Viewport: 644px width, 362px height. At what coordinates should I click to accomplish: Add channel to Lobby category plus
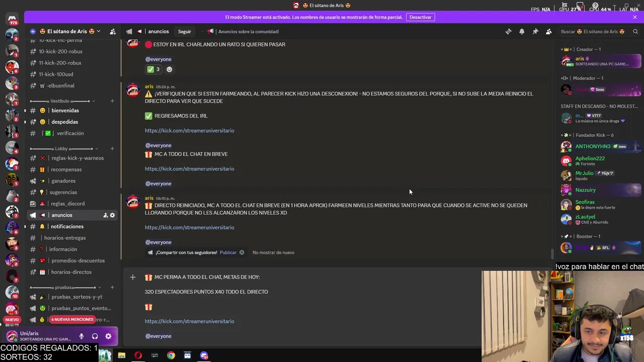[x=112, y=149]
